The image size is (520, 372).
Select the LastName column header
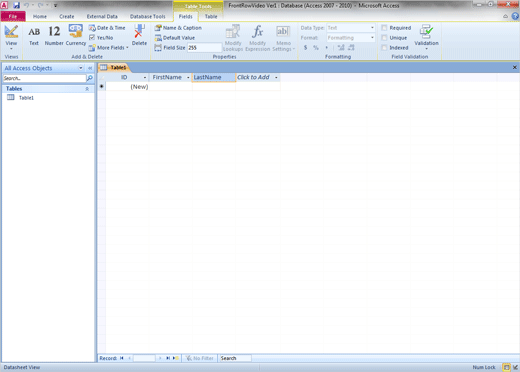pyautogui.click(x=214, y=77)
